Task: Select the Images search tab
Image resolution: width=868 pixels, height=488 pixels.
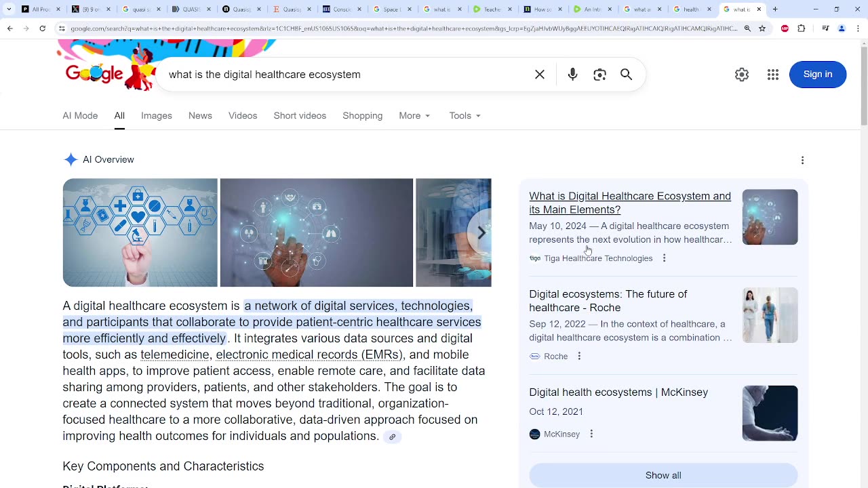Action: 157,116
